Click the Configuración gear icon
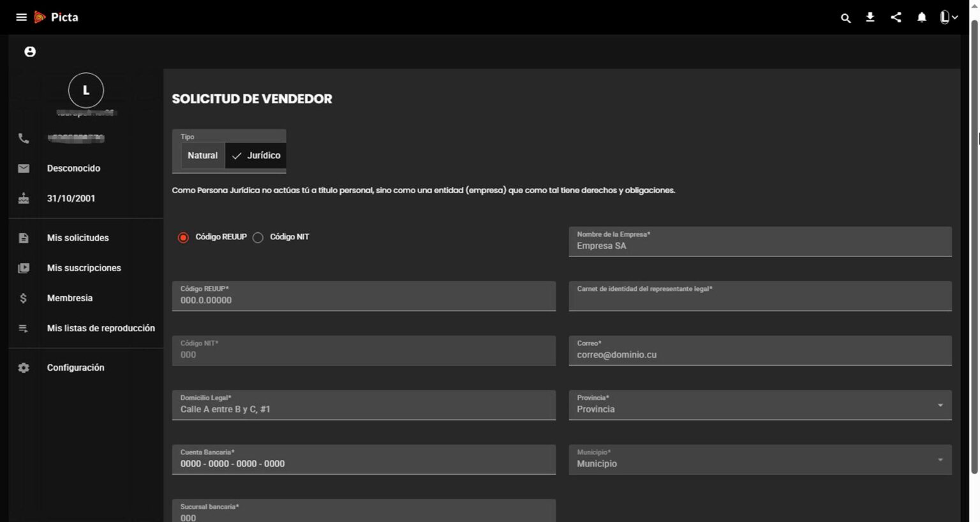Image resolution: width=980 pixels, height=522 pixels. (24, 368)
